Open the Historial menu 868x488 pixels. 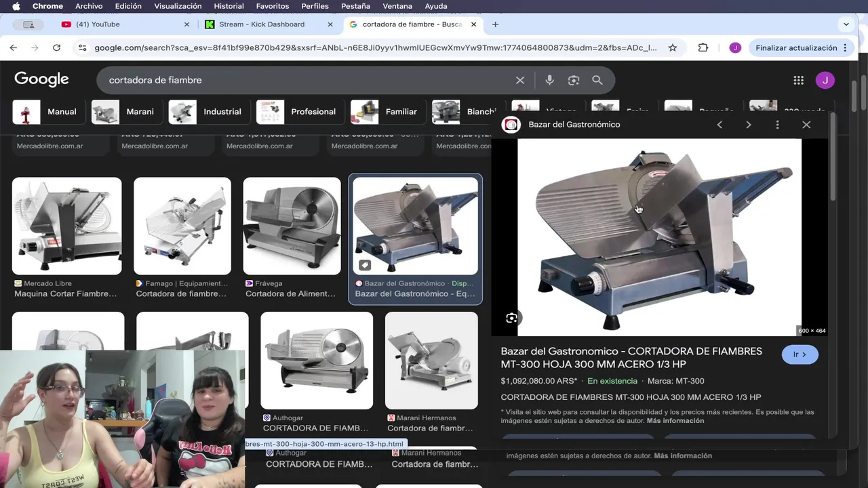[x=229, y=6]
